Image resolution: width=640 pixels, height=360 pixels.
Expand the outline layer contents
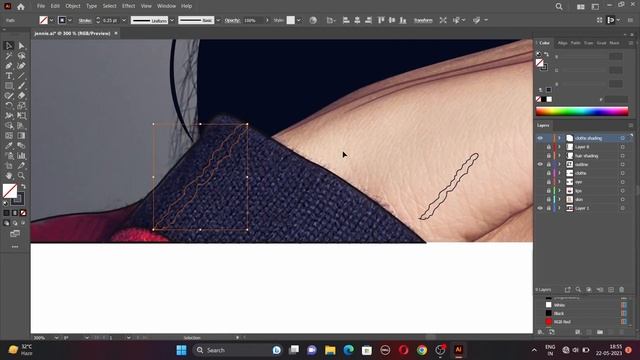click(560, 164)
